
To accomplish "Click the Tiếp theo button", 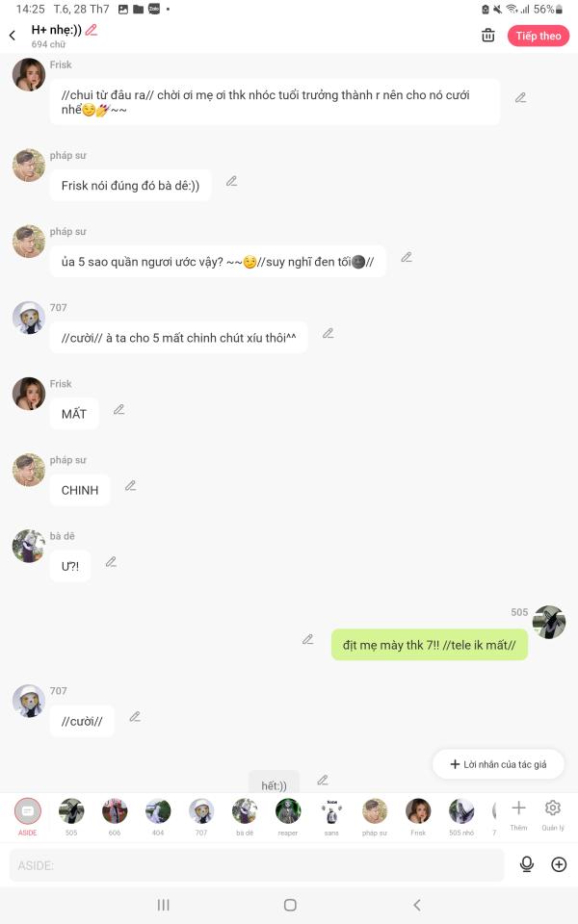I will point(539,36).
